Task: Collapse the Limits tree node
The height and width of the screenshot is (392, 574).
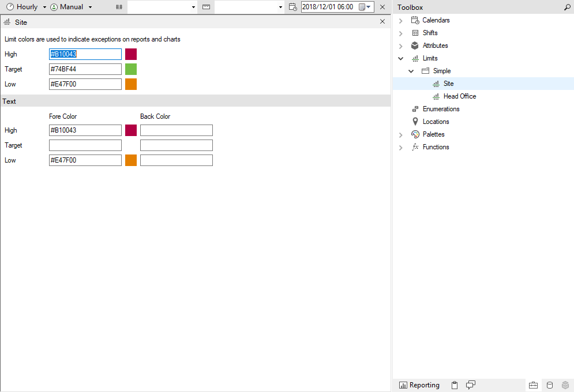Action: click(401, 58)
